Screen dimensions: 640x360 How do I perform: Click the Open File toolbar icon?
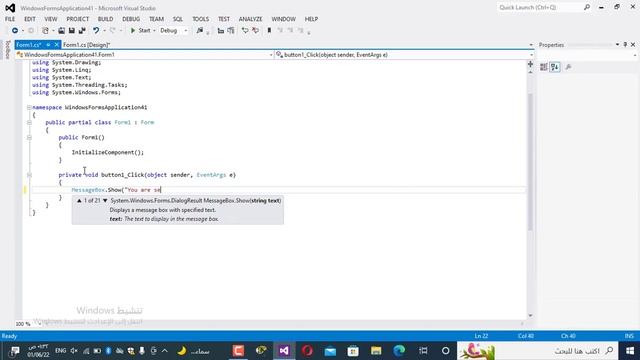coord(61,31)
